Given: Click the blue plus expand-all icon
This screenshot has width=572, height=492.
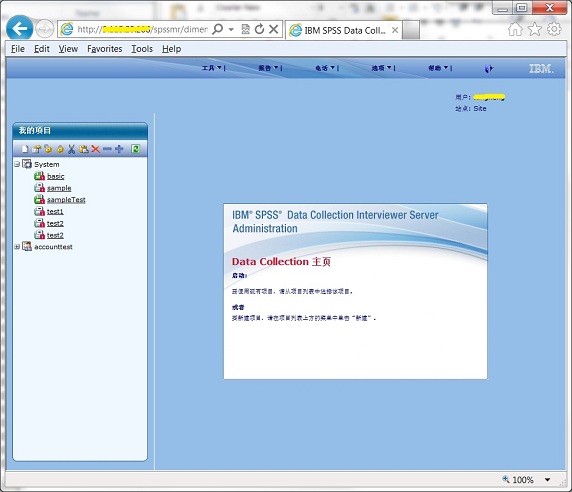Looking at the screenshot, I should [119, 149].
